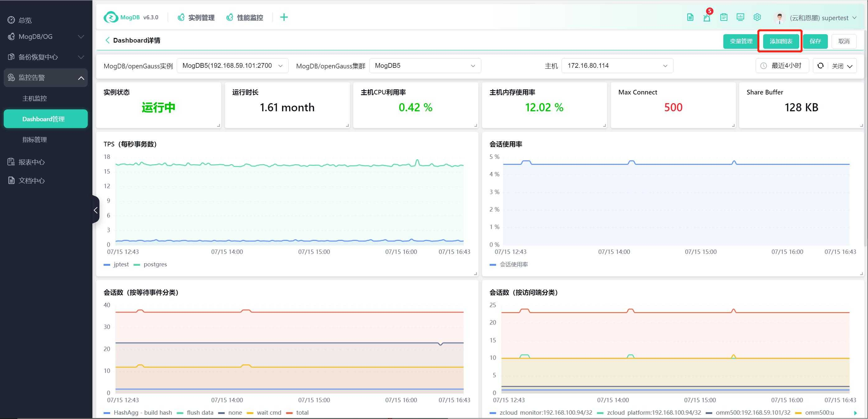Click 文档中心 sidebar icon
This screenshot has width=868, height=419.
(11, 181)
